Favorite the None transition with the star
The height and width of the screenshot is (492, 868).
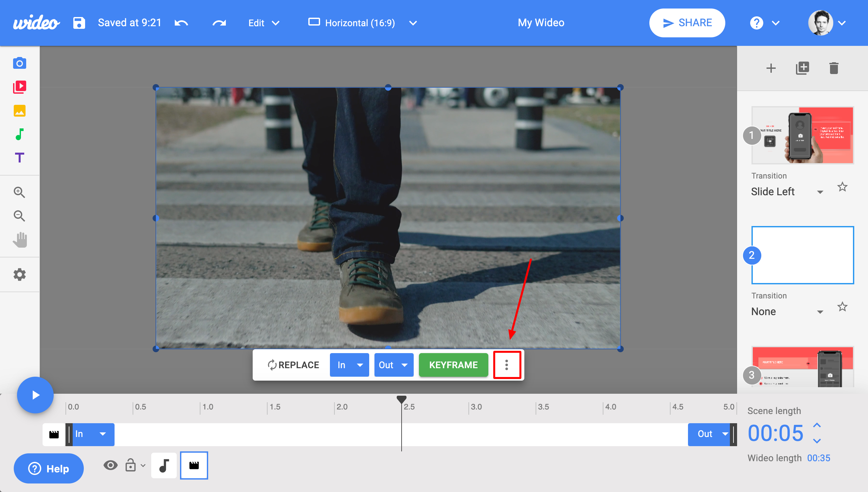(x=842, y=307)
